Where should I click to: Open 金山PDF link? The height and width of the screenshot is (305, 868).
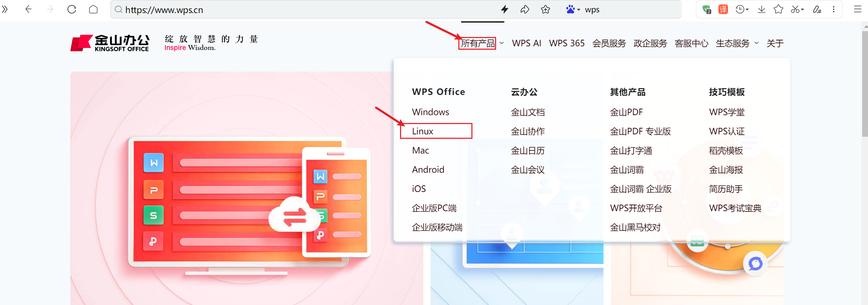[626, 112]
